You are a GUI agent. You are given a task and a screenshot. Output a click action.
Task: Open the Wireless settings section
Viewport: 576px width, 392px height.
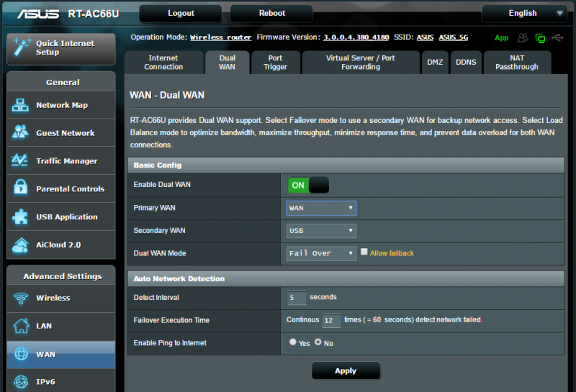point(61,298)
